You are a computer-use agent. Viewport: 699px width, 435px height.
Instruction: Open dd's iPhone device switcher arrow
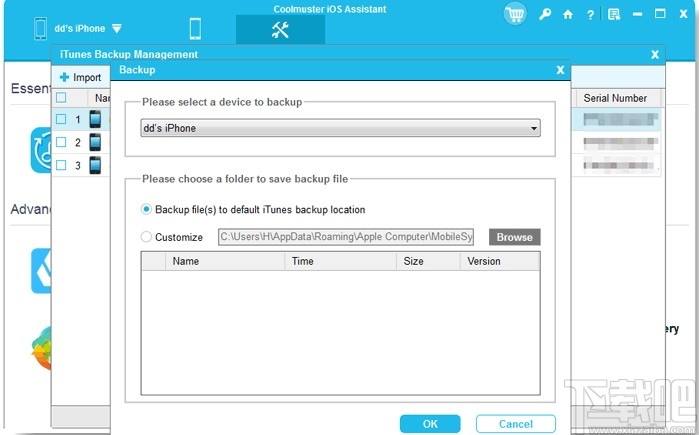coord(117,29)
